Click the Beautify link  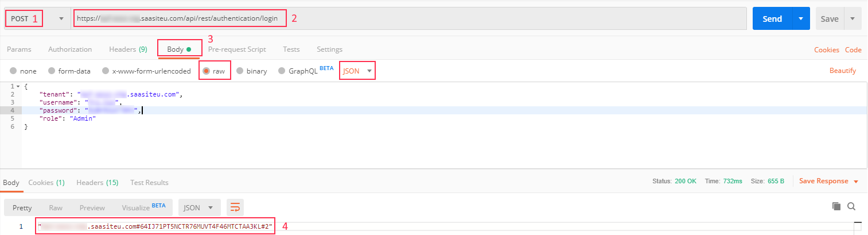click(842, 71)
